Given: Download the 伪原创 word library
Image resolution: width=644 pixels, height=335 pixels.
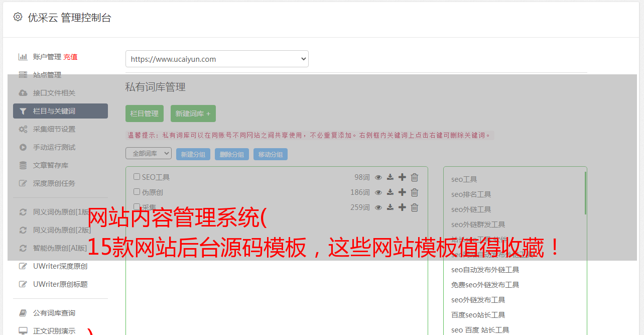Looking at the screenshot, I should click(x=390, y=192).
